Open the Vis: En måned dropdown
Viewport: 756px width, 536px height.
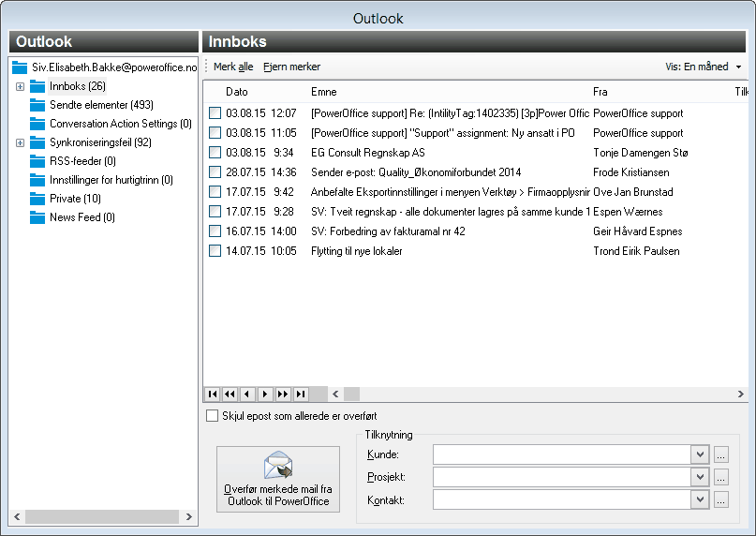tap(703, 67)
